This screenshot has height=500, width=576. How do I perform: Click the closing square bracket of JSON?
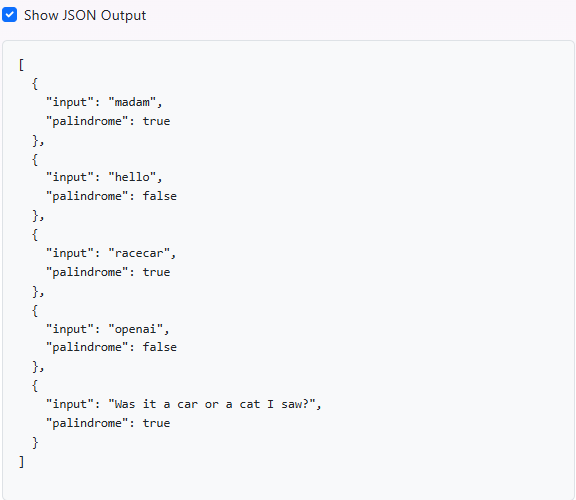click(x=21, y=461)
